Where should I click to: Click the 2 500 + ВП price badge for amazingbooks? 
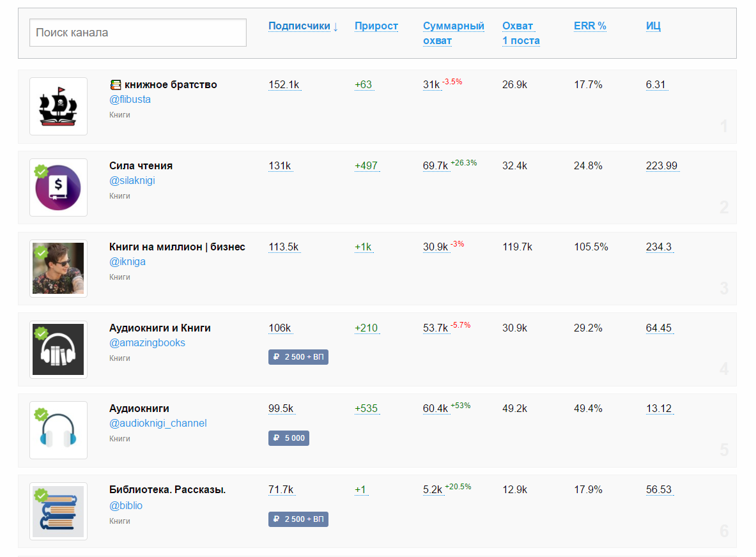click(298, 357)
